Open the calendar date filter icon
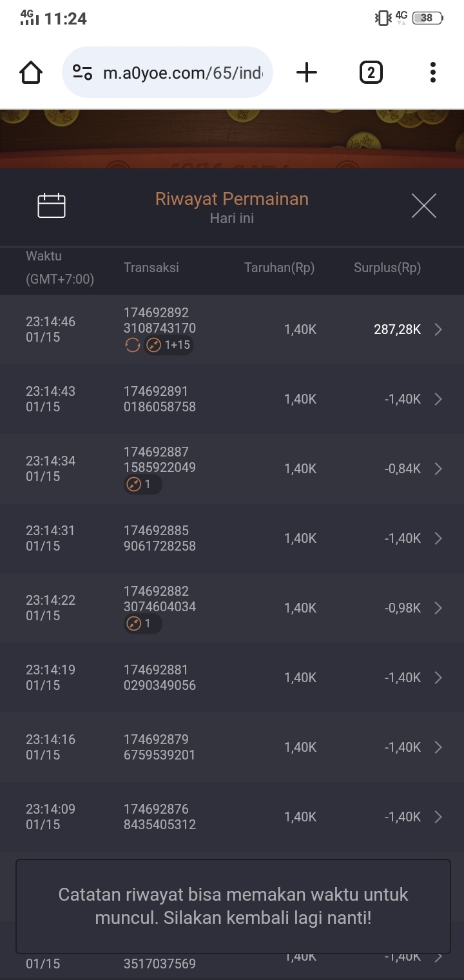This screenshot has width=464, height=980. click(52, 206)
